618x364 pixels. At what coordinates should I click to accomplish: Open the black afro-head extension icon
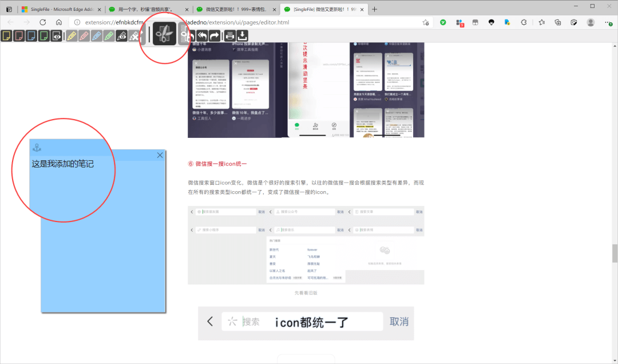[491, 22]
